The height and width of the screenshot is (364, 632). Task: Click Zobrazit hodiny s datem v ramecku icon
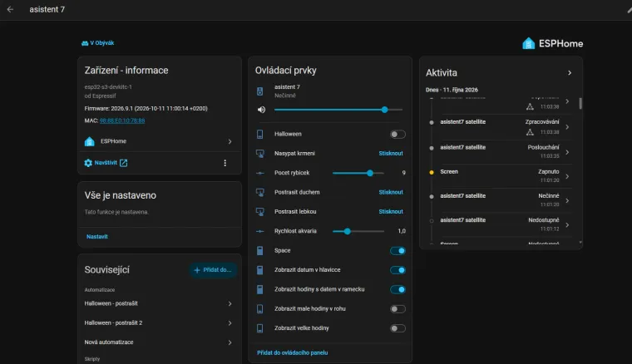[x=260, y=289]
